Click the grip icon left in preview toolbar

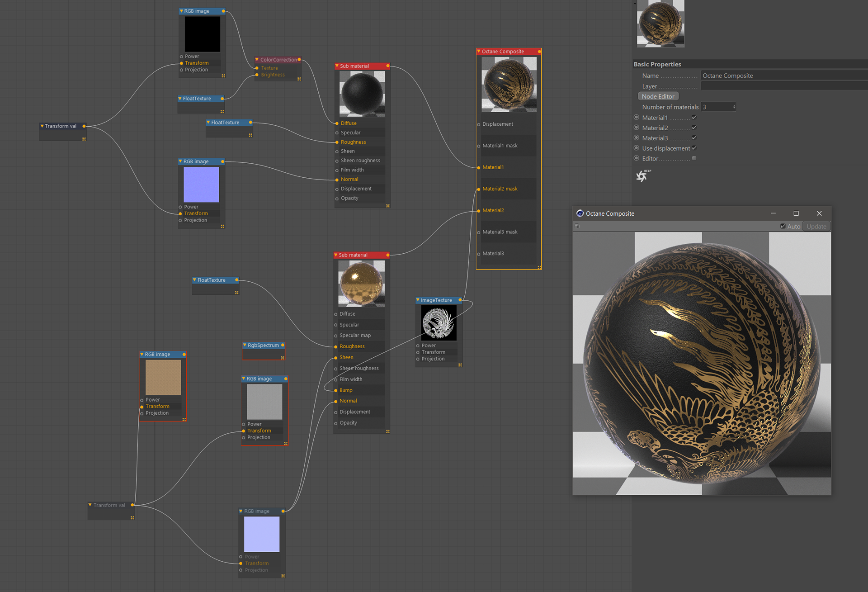pos(577,226)
